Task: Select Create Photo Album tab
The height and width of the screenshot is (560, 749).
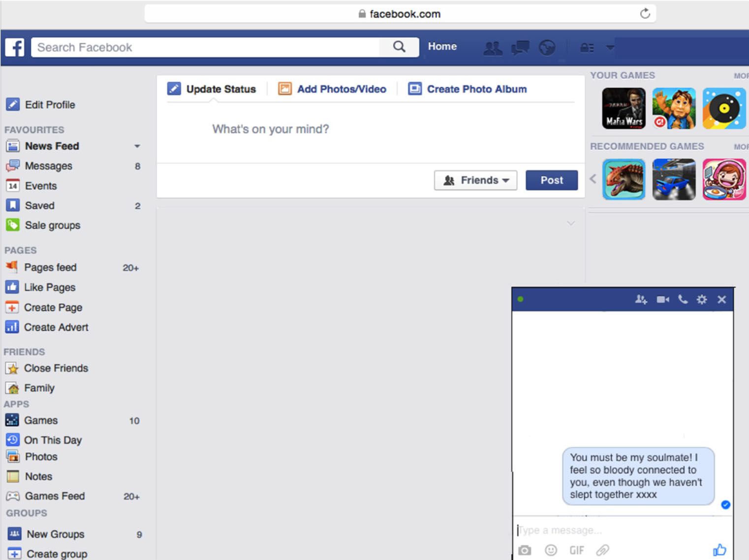Action: pos(468,89)
